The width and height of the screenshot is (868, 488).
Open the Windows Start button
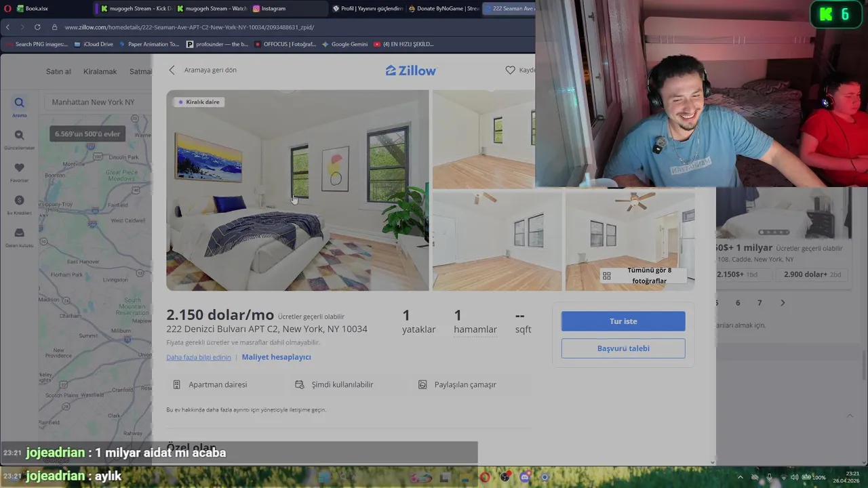(x=325, y=477)
